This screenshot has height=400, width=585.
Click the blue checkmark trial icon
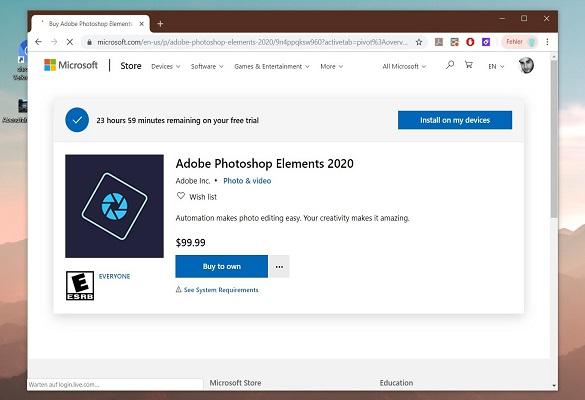point(77,120)
